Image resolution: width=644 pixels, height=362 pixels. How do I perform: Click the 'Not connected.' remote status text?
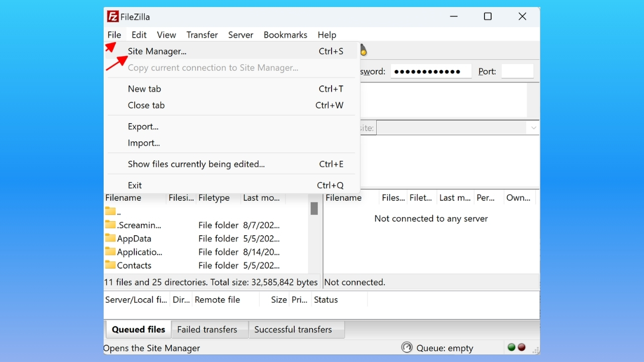tap(355, 283)
